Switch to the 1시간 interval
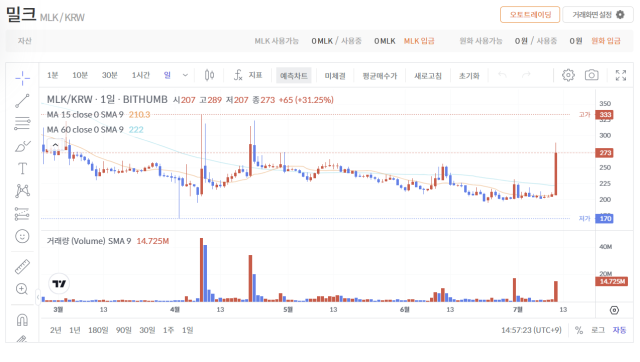640x362 pixels. coord(140,75)
